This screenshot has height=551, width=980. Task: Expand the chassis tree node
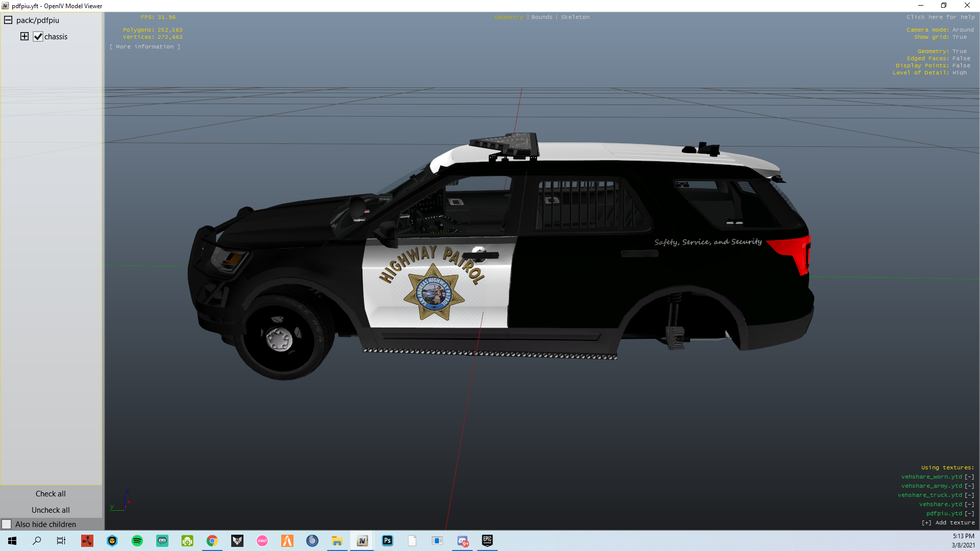click(24, 37)
